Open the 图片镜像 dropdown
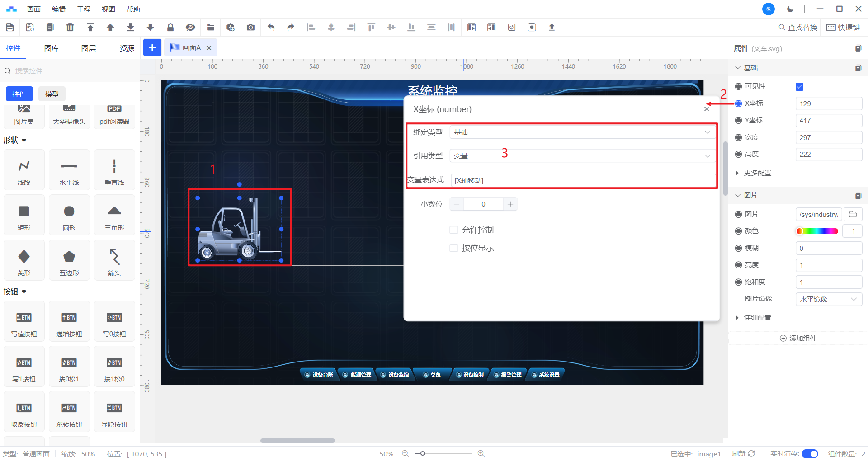 tap(828, 299)
